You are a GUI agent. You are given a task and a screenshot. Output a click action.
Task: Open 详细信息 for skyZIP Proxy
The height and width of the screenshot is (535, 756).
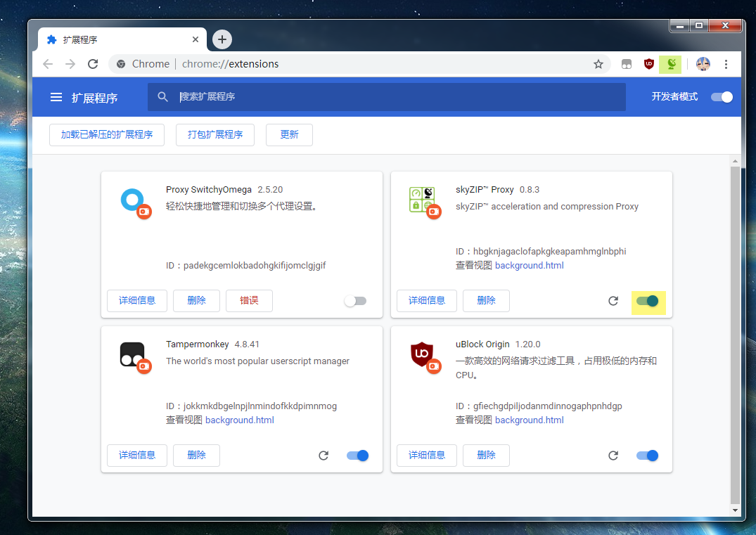click(x=427, y=301)
